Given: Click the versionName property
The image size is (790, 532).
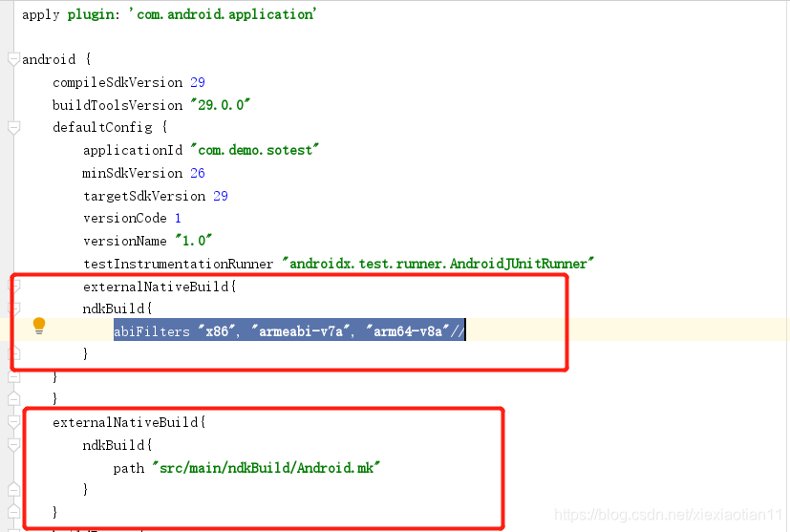Looking at the screenshot, I should click(x=124, y=241).
